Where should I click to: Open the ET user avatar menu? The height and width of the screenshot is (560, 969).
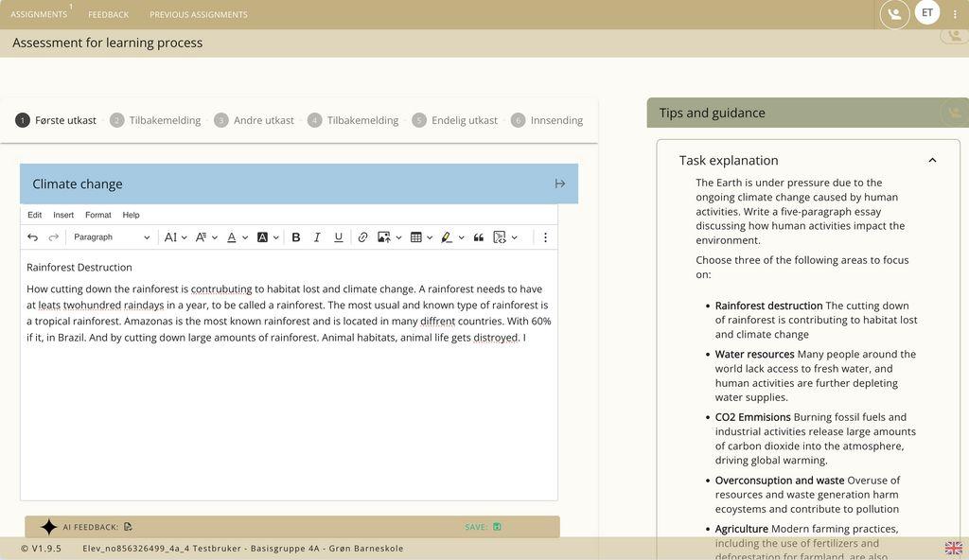(927, 12)
